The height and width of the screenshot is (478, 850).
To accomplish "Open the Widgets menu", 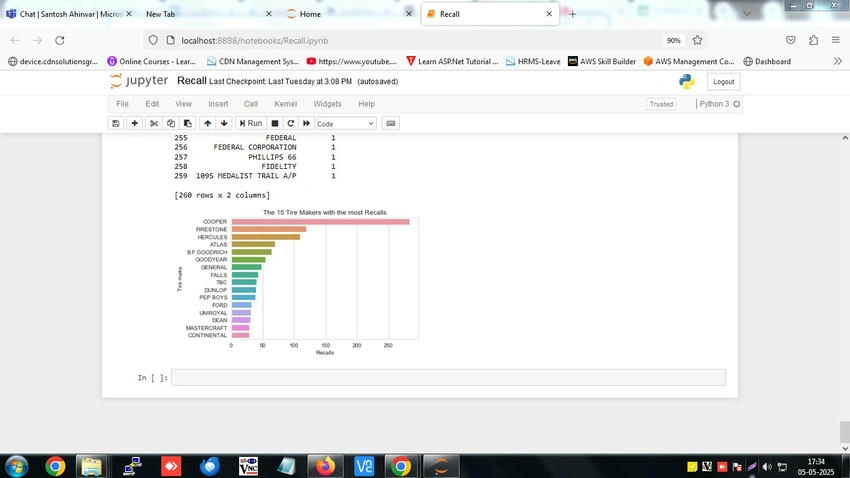I will pos(327,104).
